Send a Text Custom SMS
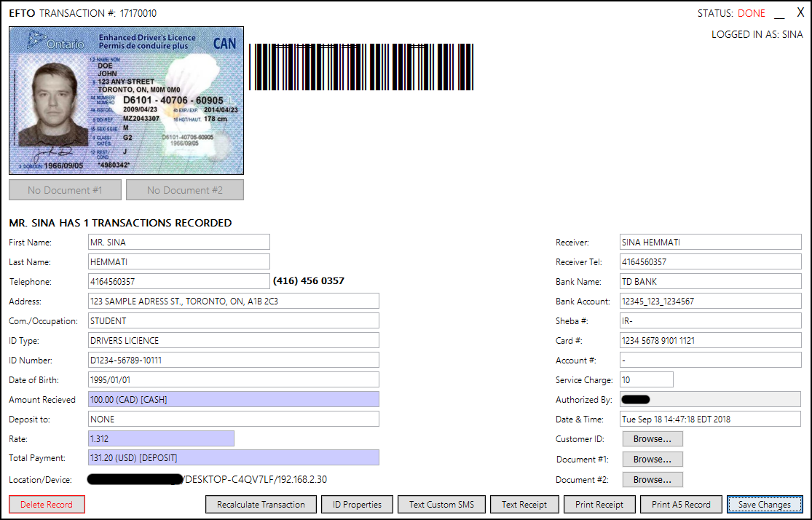 click(441, 504)
